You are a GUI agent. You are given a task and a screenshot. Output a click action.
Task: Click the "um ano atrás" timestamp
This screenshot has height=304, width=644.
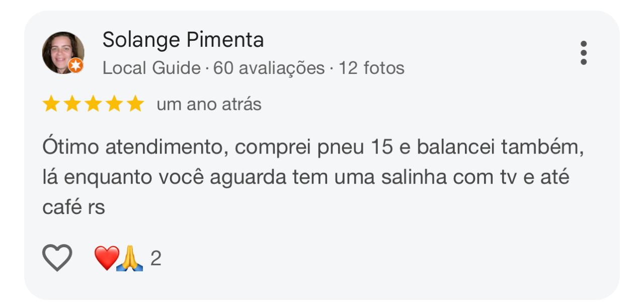tap(209, 104)
